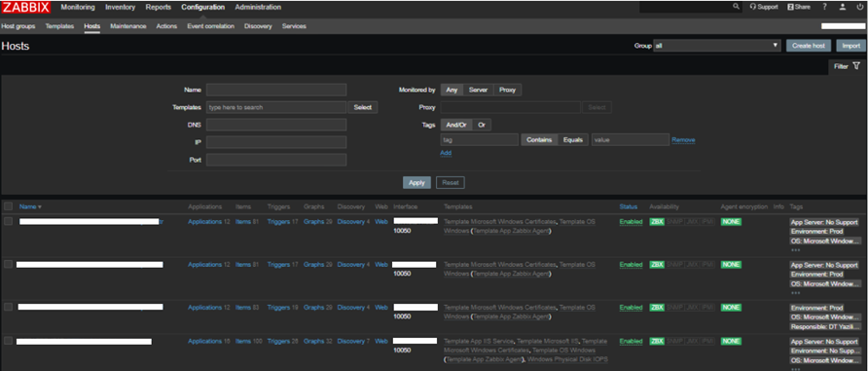The height and width of the screenshot is (371, 868).
Task: Click NONE encryption badge for host with 83 items
Action: coord(731,308)
